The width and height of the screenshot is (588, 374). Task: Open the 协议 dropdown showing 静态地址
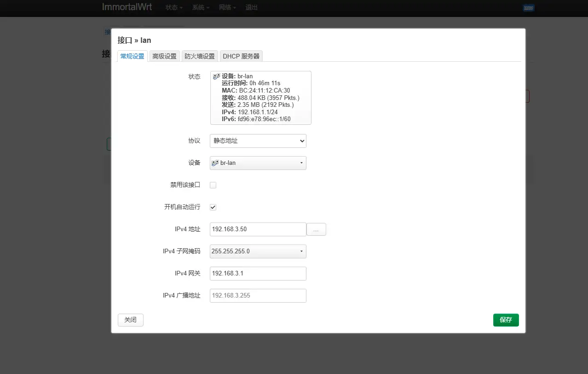pos(258,140)
